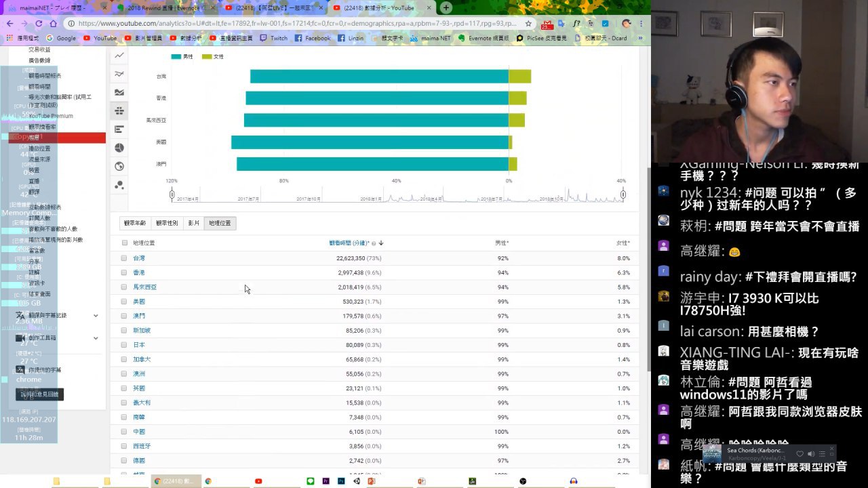Open the Evernote bookmark in bookmarks bar
The width and height of the screenshot is (868, 488).
tap(484, 39)
